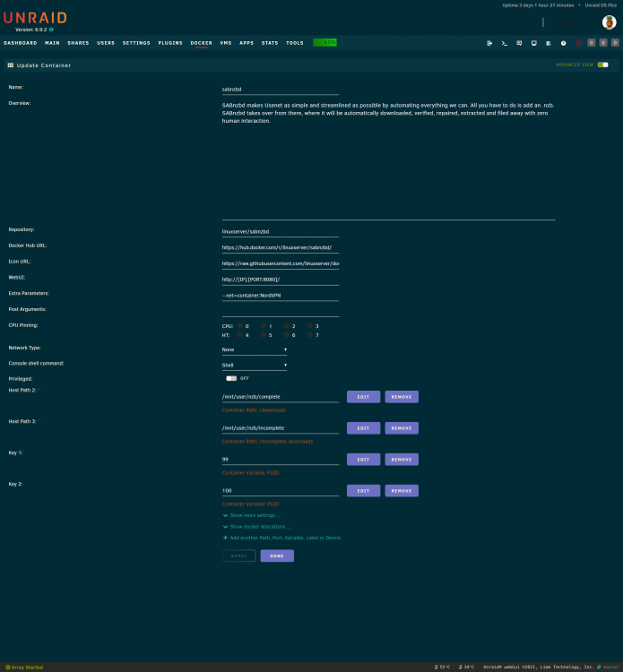Edit the Key 2 PGID variable

point(364,491)
